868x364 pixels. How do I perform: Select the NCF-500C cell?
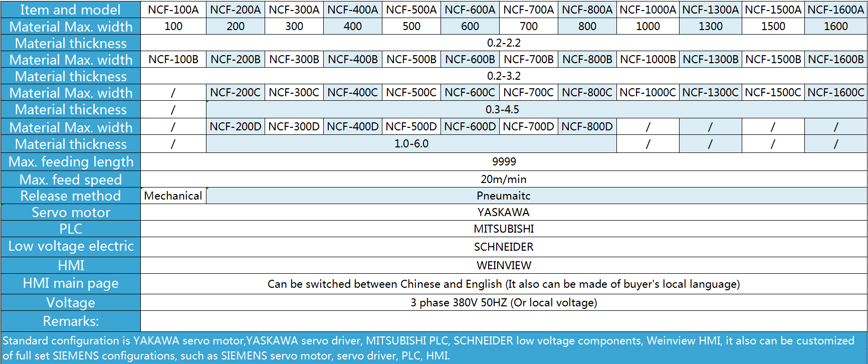411,92
